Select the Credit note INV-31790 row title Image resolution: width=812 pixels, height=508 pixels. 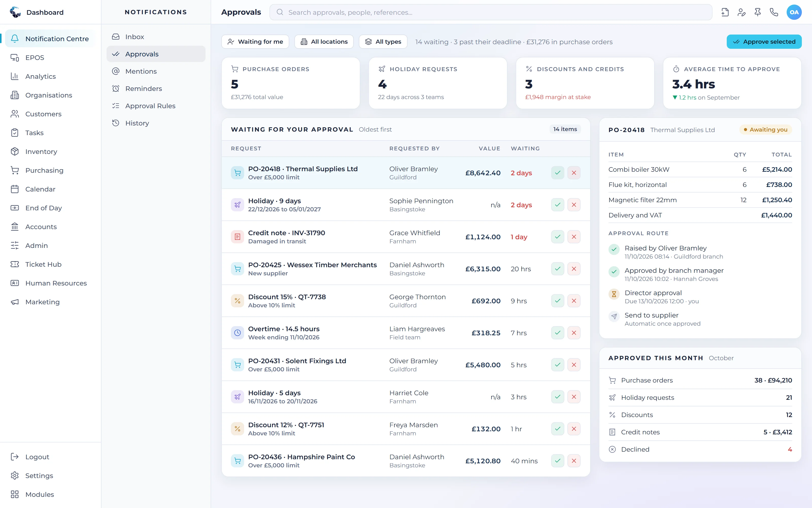click(286, 233)
